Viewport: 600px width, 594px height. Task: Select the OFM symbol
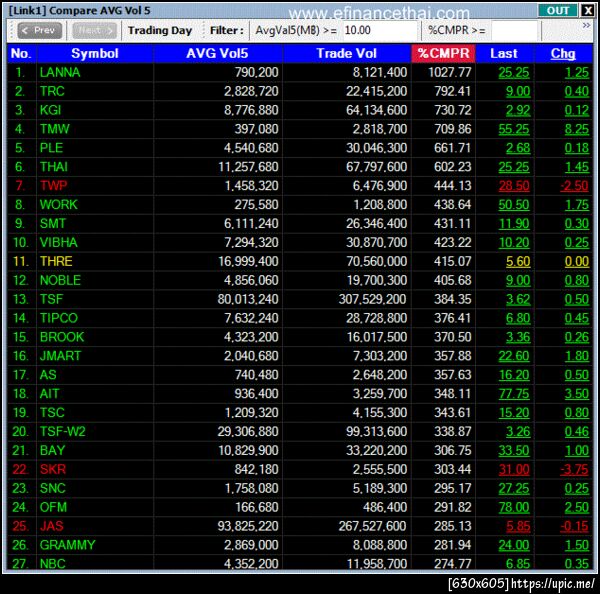(x=53, y=508)
